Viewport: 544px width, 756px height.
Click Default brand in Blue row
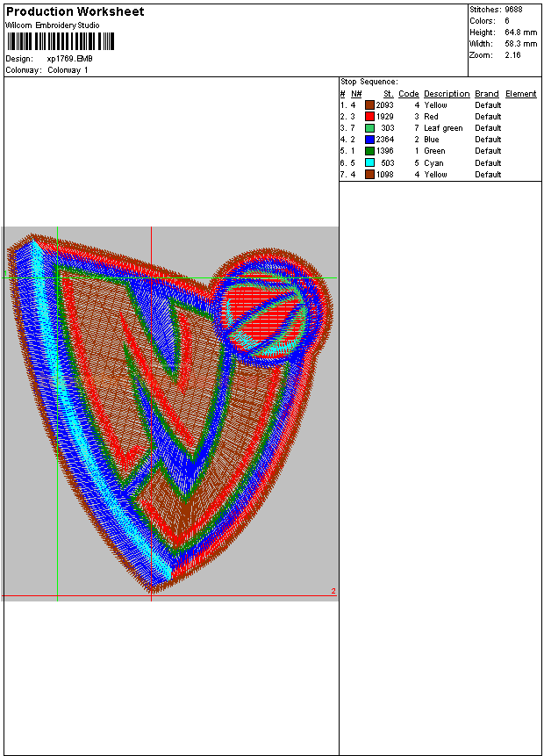[488, 140]
